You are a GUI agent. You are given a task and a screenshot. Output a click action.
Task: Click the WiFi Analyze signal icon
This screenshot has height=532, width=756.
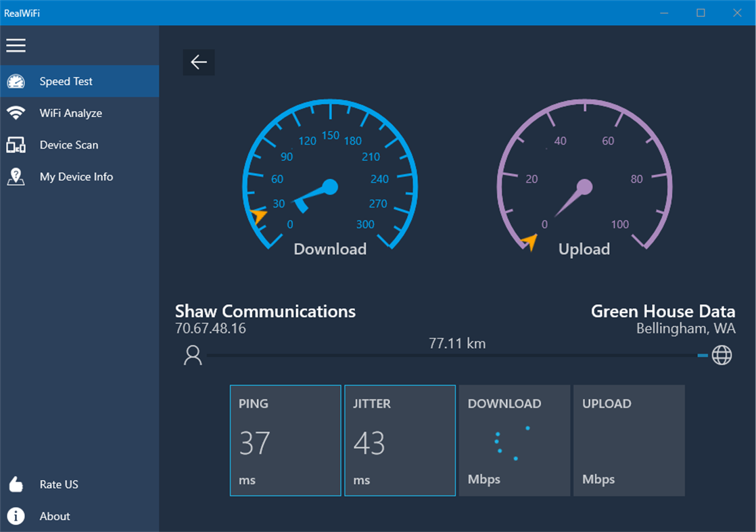(16, 113)
